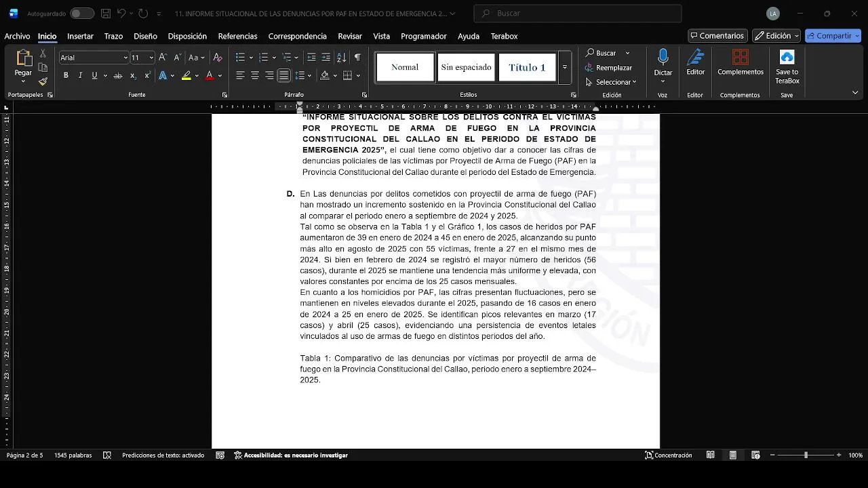Viewport: 868px width, 488px height.
Task: Apply subscript formatting
Action: tap(133, 75)
